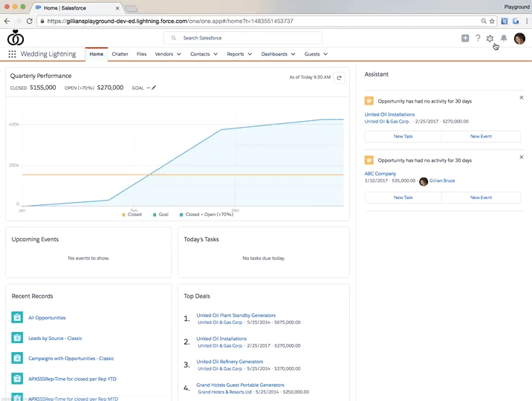Expand the Dashboards tab dropdown arrow
Viewport: 532px width, 401px height.
pos(293,54)
